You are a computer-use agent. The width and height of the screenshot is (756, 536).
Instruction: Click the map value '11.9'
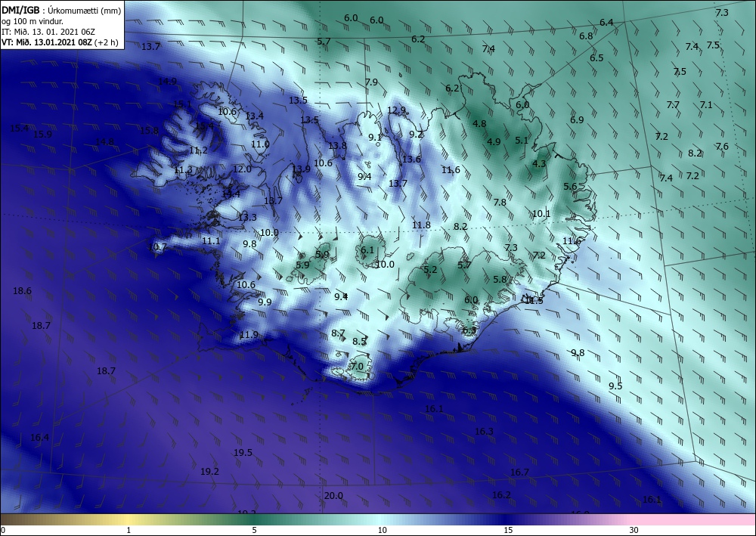click(x=249, y=334)
